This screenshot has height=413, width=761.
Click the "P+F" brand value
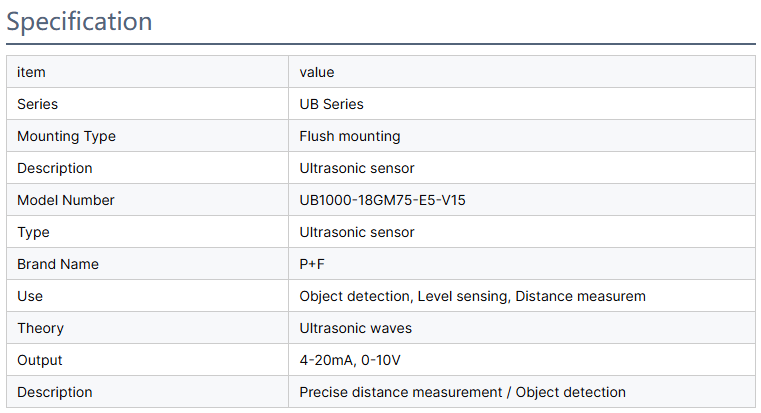[x=312, y=264]
